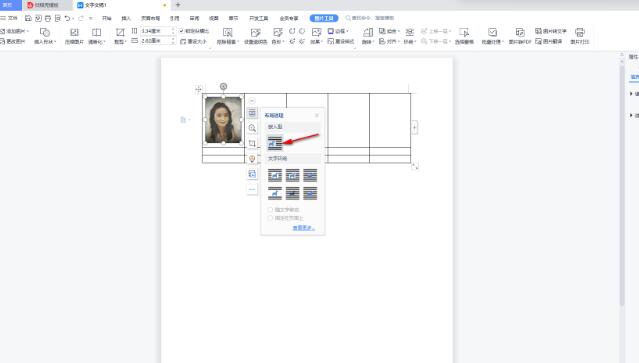Select the Picture Tools ribbon tab
Viewport: 639px width, 363px height.
point(324,18)
